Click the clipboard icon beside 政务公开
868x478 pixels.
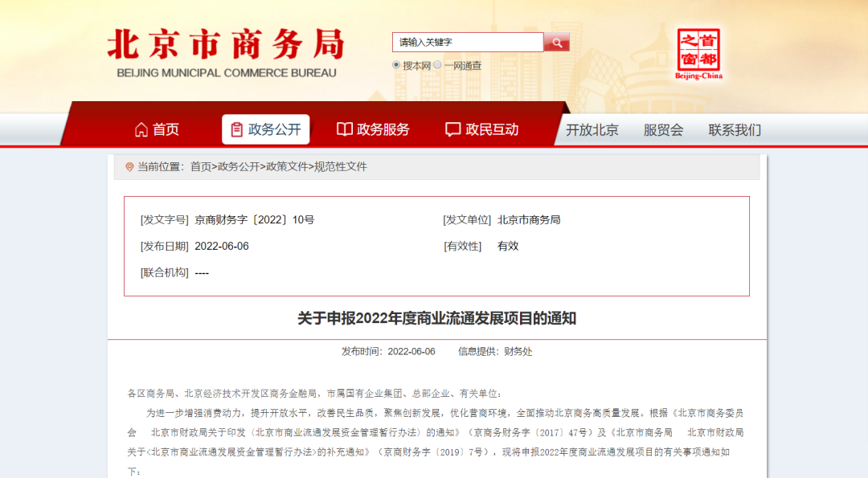click(x=236, y=129)
